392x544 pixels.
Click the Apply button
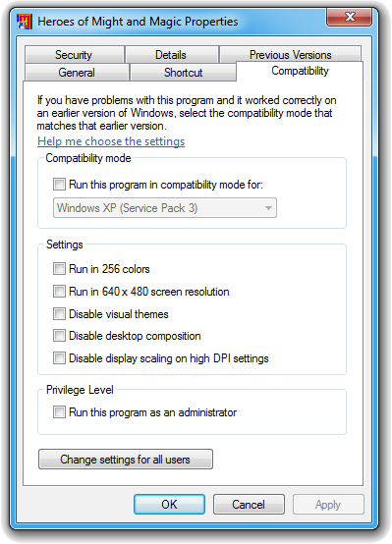coord(328,504)
